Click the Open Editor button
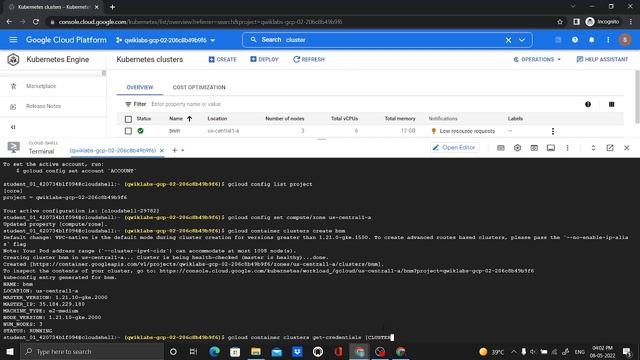 [454, 147]
